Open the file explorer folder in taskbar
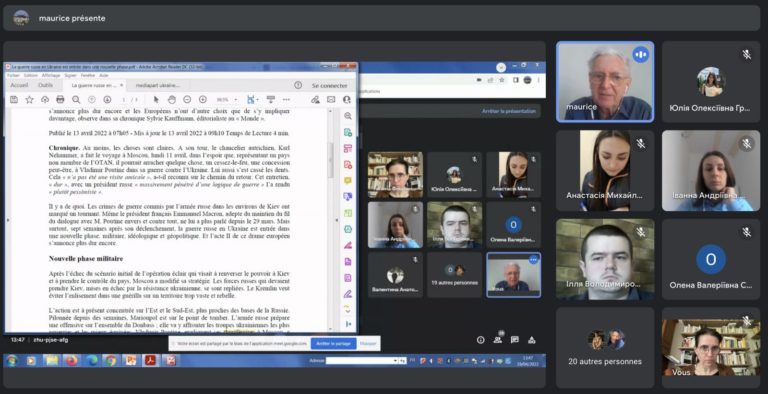The image size is (768, 394). pyautogui.click(x=51, y=361)
